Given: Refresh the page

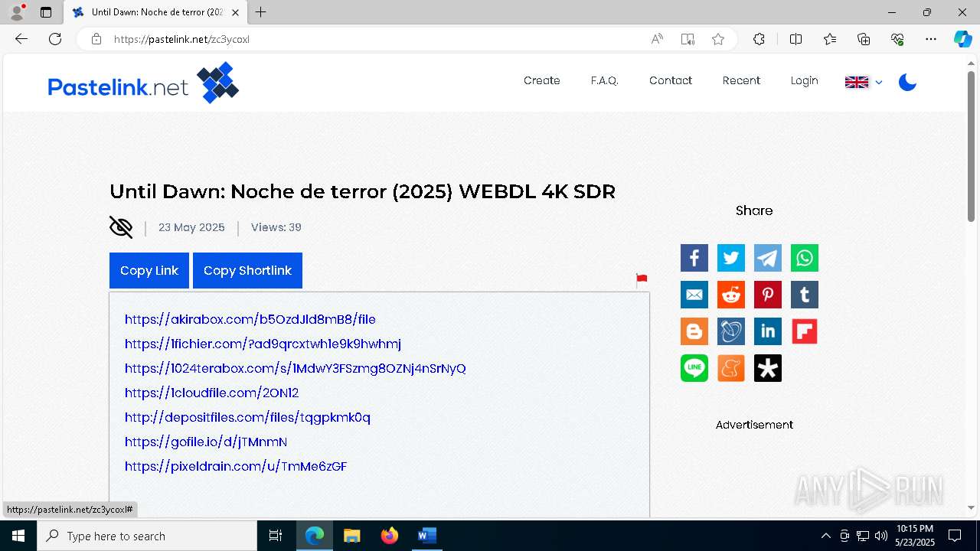Looking at the screenshot, I should pyautogui.click(x=55, y=39).
